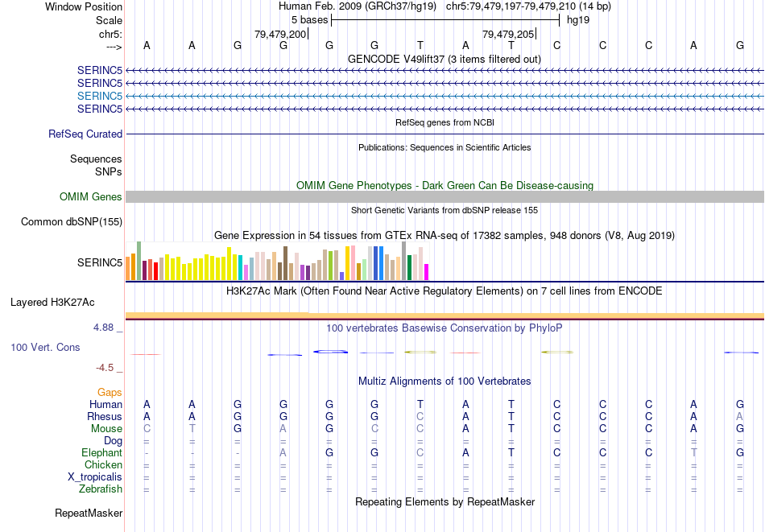Click the Window Position label
This screenshot has width=765, height=532.
(84, 6)
